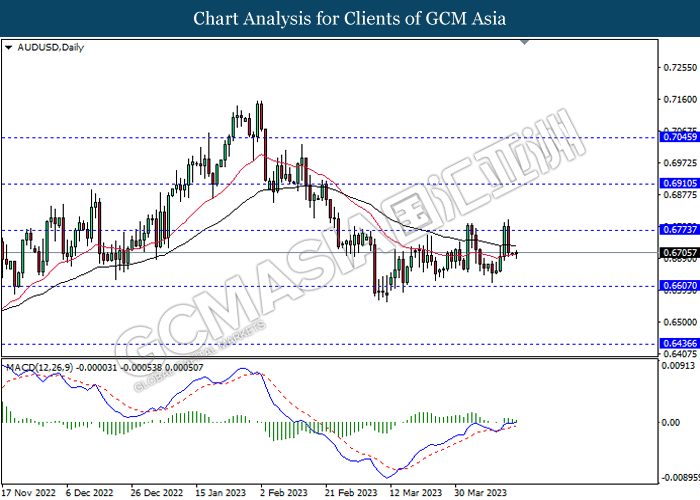Click the 0.72550 price axis value
Image resolution: width=700 pixels, height=500 pixels.
[x=680, y=68]
